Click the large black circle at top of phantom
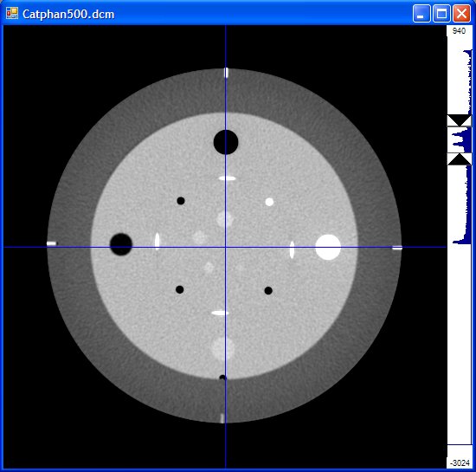The width and height of the screenshot is (476, 472). coord(226,142)
